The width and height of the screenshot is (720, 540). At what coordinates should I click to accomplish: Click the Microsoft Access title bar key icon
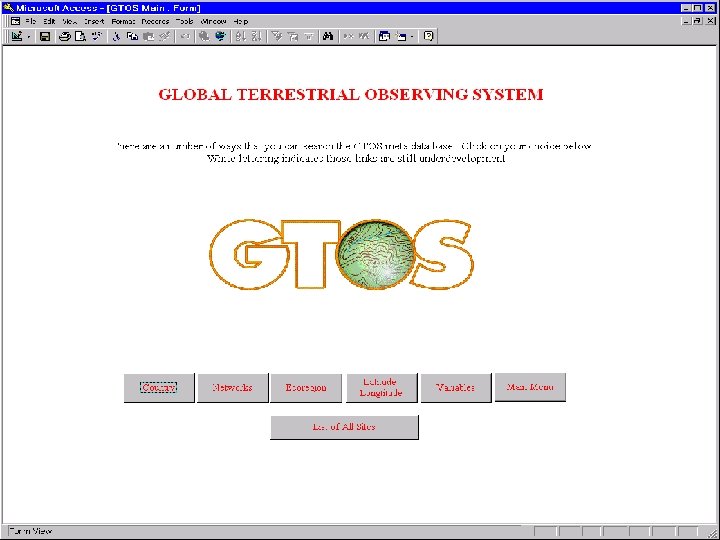click(x=8, y=7)
